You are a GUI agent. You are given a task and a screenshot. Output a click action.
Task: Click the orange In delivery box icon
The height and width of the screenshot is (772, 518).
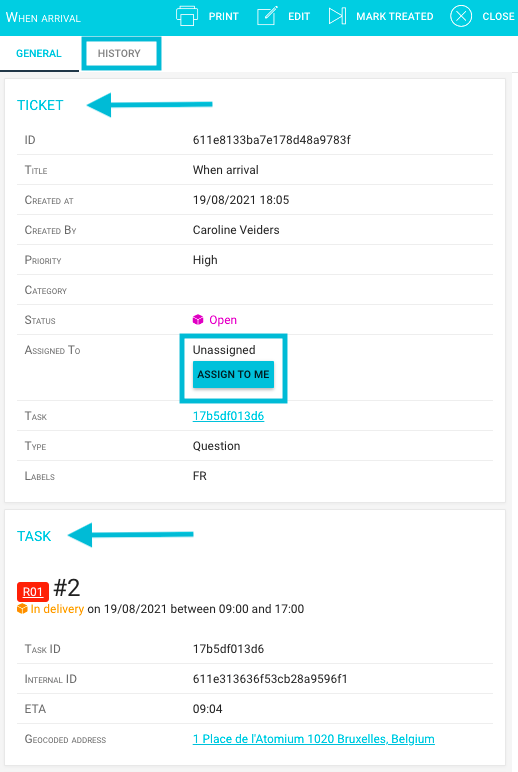(22, 609)
